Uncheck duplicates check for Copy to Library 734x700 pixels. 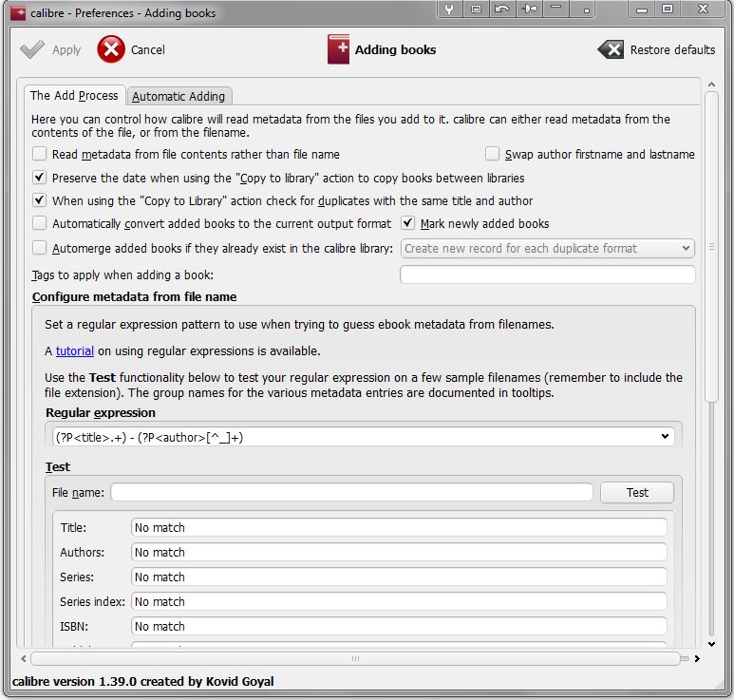(x=39, y=200)
